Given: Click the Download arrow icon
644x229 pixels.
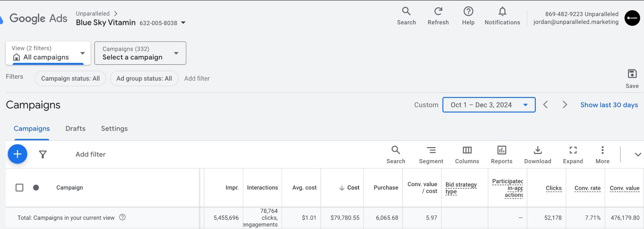Looking at the screenshot, I should coord(537,150).
